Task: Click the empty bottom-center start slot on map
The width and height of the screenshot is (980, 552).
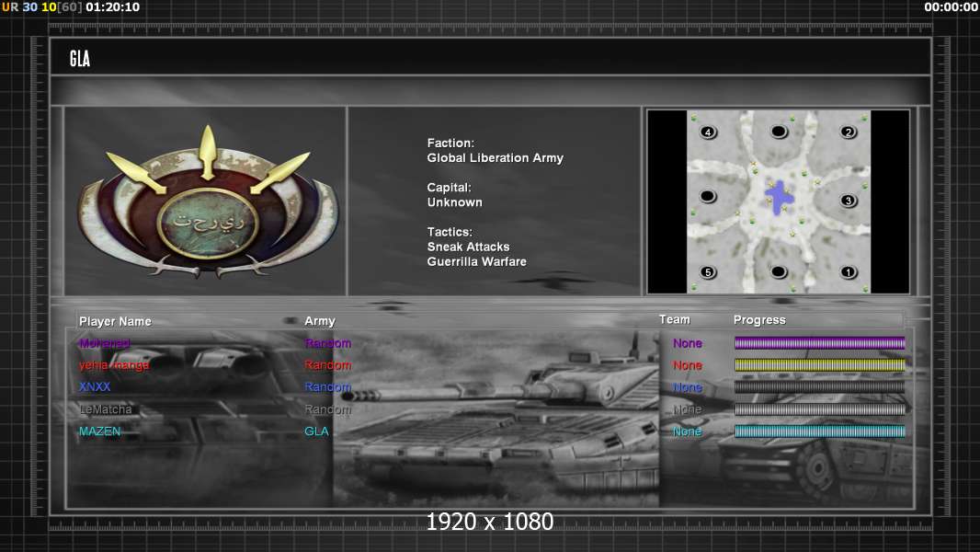Action: (779, 272)
